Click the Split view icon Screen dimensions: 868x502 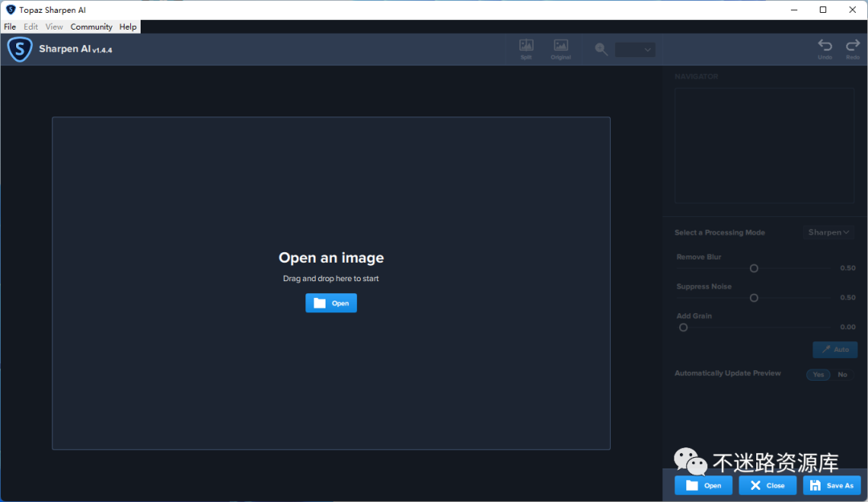[x=526, y=49]
